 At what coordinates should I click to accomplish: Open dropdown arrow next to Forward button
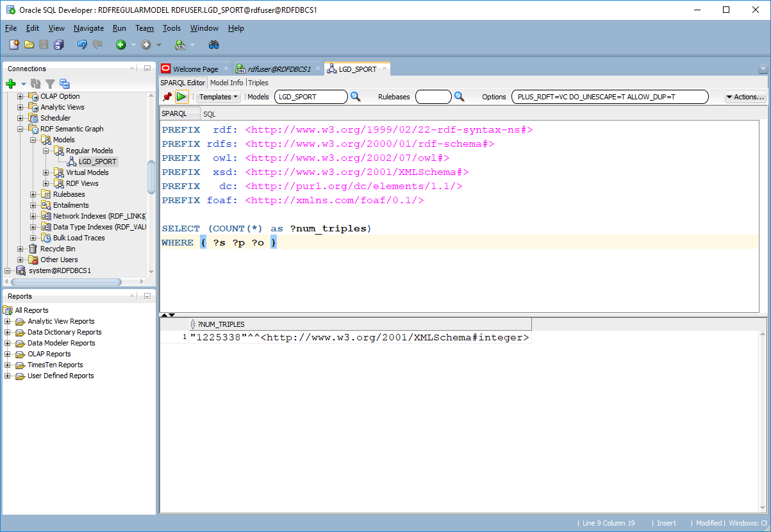[x=159, y=45]
